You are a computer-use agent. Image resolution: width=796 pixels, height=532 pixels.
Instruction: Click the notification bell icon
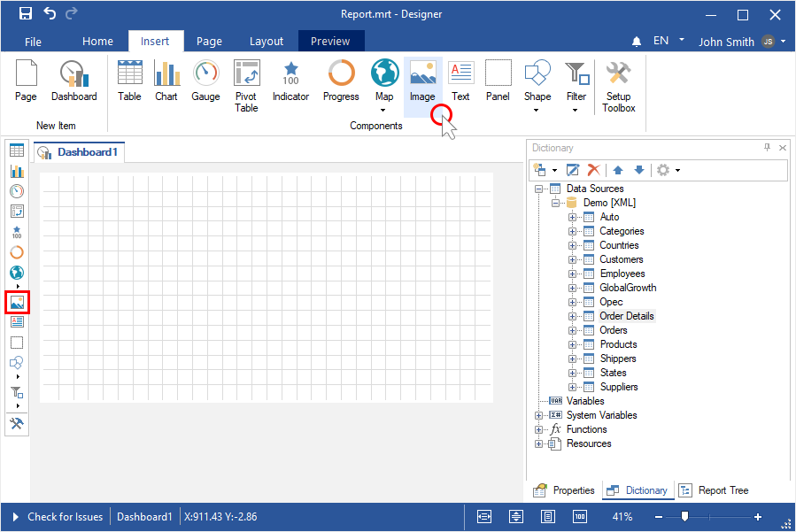pos(636,42)
